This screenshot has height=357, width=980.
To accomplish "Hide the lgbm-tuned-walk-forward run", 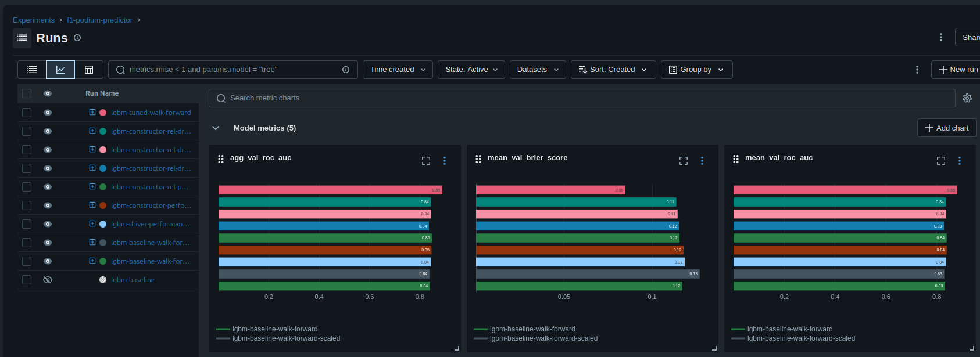I will 48,113.
